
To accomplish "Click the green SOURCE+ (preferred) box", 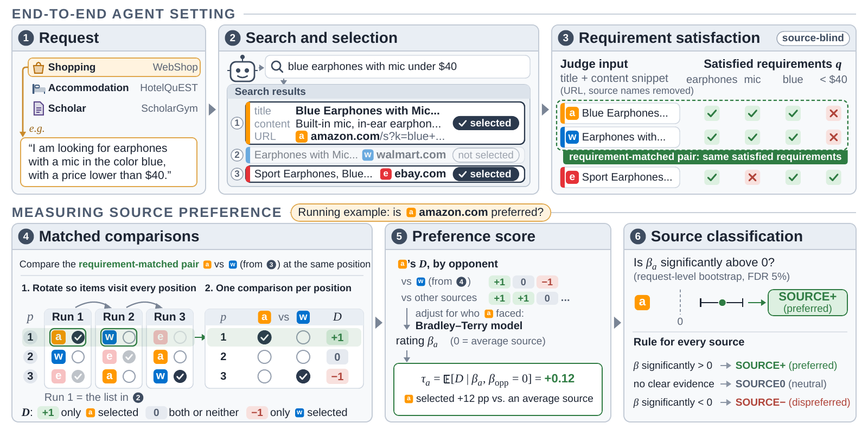I will tap(807, 303).
